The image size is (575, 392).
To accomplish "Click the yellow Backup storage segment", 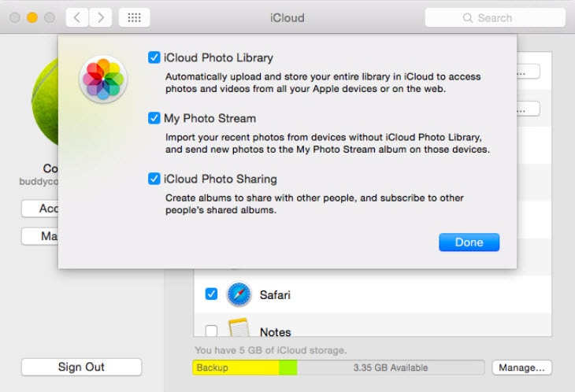I will point(235,368).
